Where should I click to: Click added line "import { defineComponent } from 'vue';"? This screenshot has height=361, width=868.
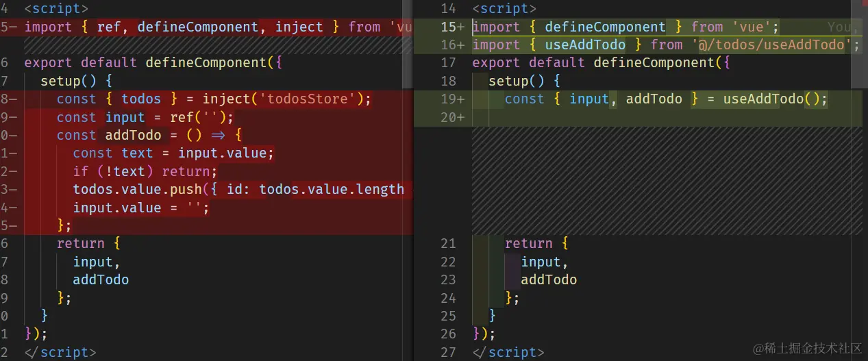(626, 27)
